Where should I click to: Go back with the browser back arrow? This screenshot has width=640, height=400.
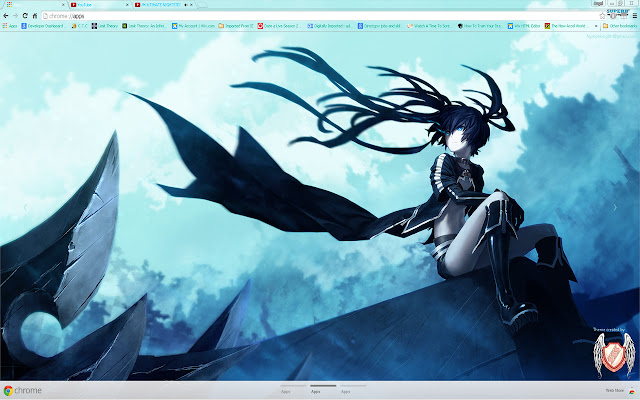(5, 16)
